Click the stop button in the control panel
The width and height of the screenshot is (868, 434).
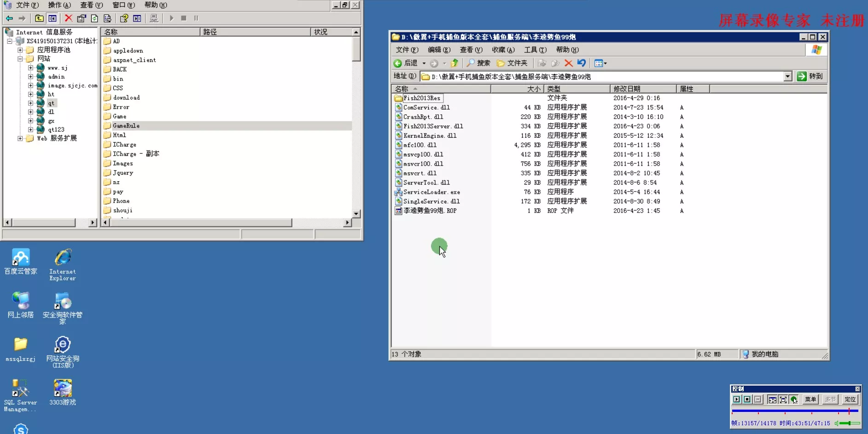[x=747, y=399]
